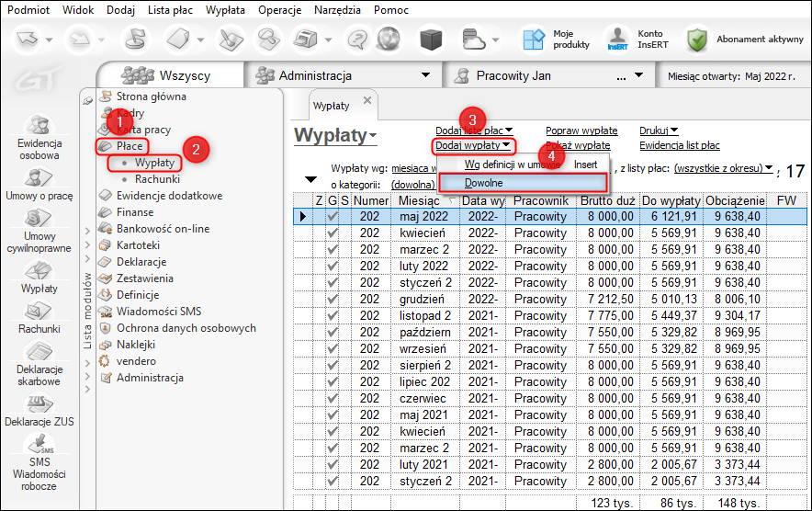Click the Abonament aktywny shield icon
Screen dimensions: 812x511
click(698, 40)
